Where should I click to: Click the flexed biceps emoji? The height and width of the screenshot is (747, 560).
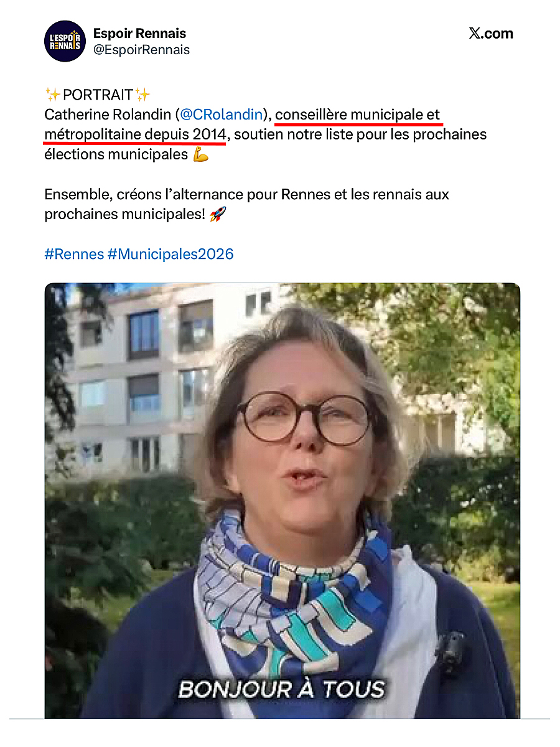coord(200,154)
